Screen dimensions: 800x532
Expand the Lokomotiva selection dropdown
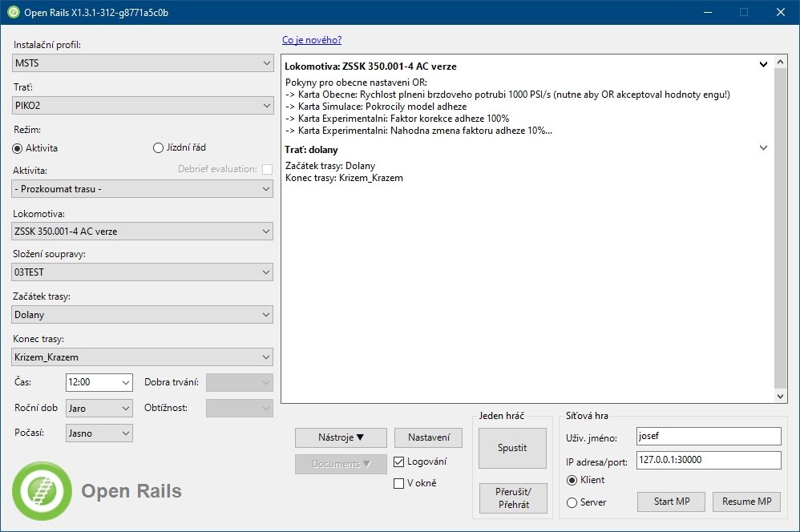pos(143,232)
